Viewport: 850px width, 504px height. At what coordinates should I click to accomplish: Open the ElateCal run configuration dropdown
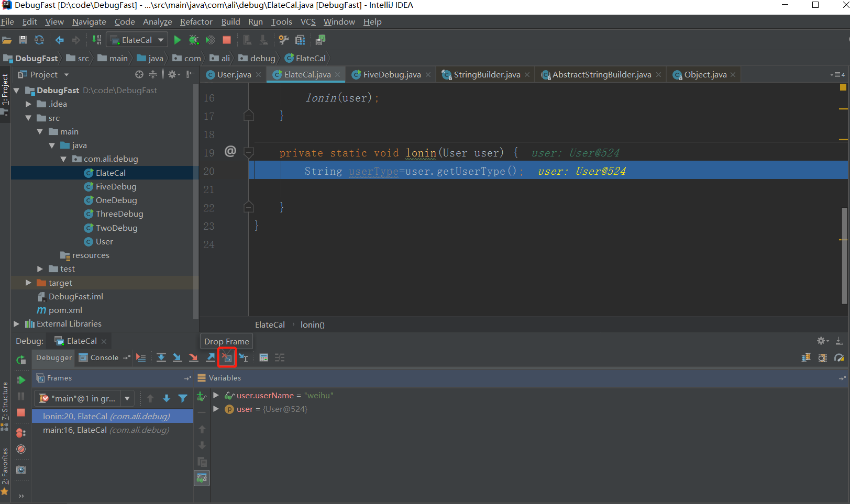coord(137,40)
